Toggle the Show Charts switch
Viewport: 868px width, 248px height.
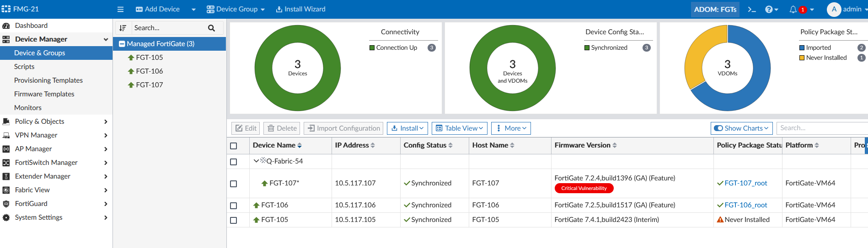pyautogui.click(x=718, y=128)
